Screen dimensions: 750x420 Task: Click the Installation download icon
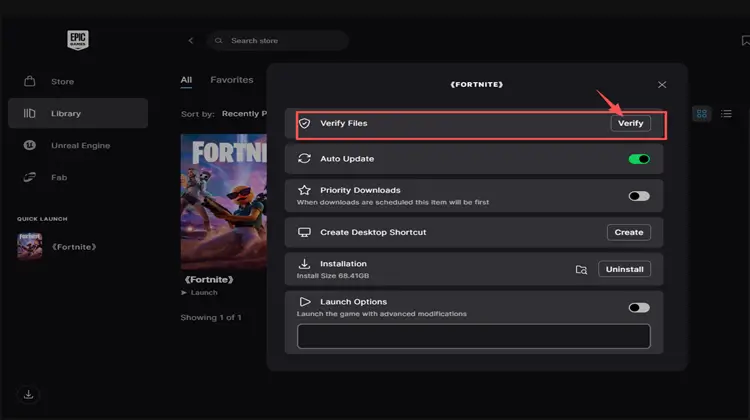tap(304, 264)
